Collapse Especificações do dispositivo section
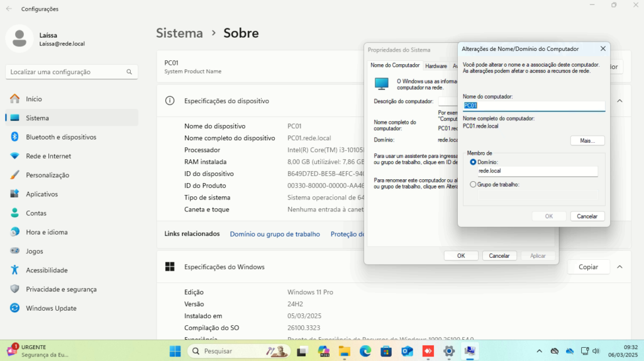The width and height of the screenshot is (644, 361). pyautogui.click(x=619, y=101)
